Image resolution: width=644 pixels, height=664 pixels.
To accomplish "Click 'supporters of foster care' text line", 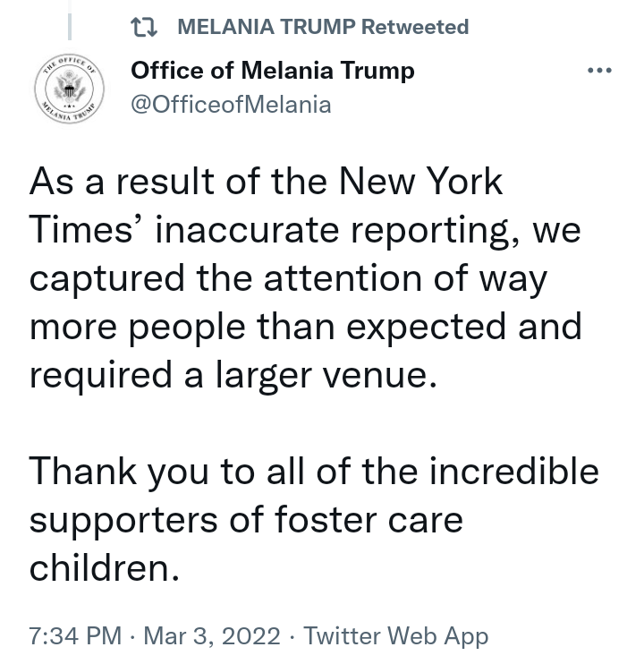I will point(246,522).
